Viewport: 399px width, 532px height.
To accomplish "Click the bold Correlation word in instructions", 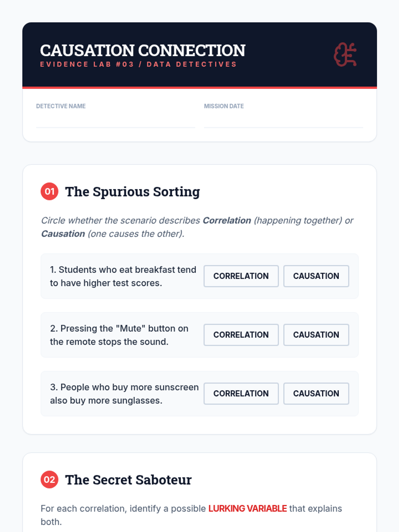I will [227, 220].
